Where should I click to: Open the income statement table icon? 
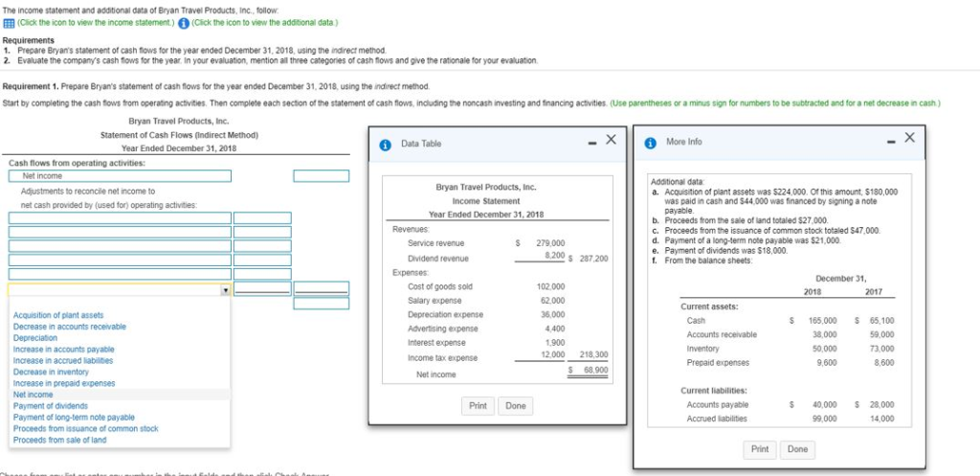pos(9,23)
